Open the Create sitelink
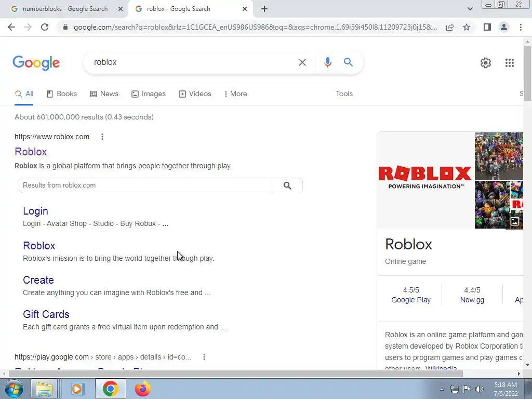This screenshot has height=399, width=532. pos(38,280)
